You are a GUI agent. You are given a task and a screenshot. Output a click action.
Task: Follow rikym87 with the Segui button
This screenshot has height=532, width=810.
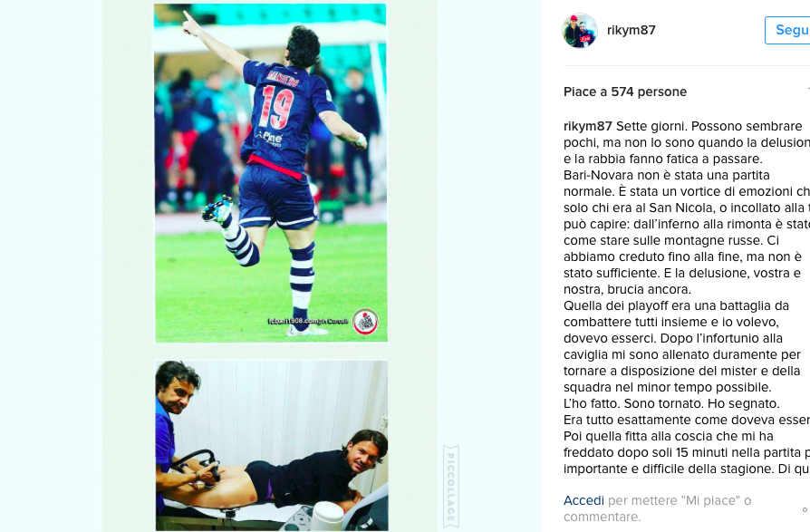tap(787, 30)
